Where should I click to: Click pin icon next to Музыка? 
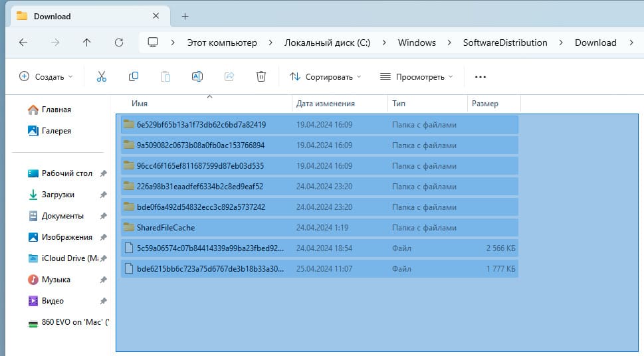click(104, 280)
